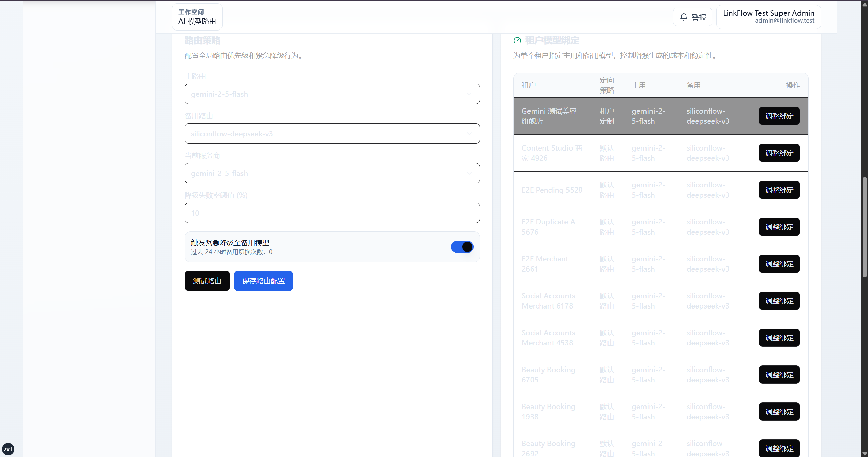Click 租户定制 in the Gemini row
The width and height of the screenshot is (868, 457).
click(607, 116)
